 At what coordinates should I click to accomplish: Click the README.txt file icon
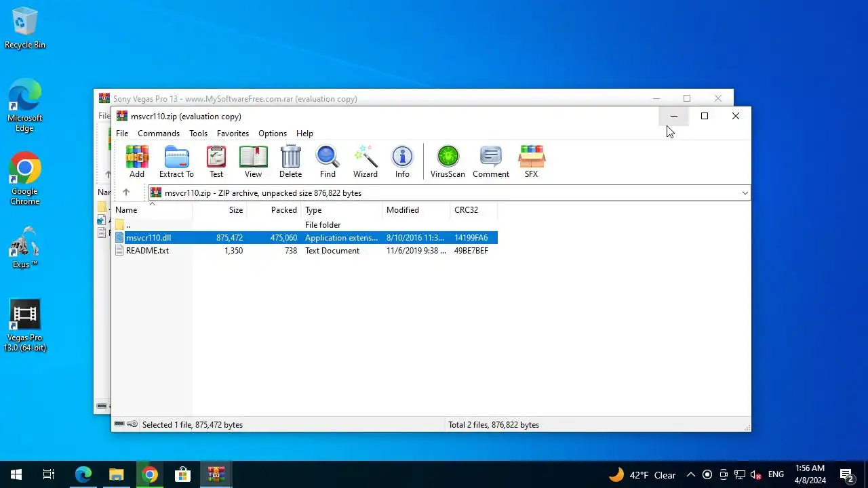(x=120, y=251)
